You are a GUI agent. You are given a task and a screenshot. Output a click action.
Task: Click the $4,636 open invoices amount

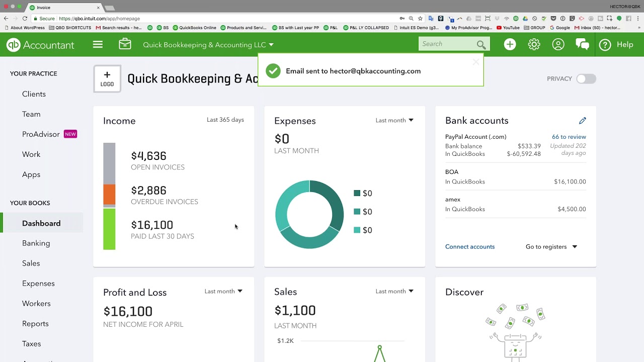pos(148,156)
